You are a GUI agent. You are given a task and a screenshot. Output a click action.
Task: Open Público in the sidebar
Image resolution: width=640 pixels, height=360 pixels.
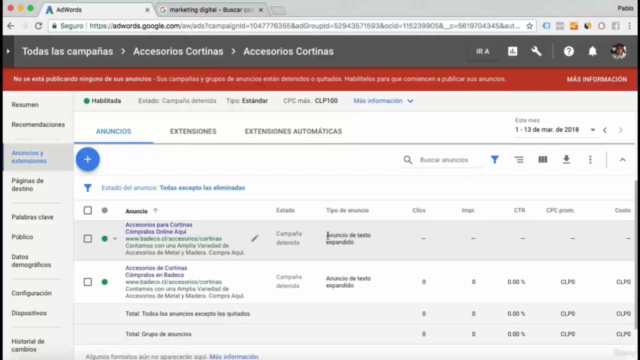point(22,237)
